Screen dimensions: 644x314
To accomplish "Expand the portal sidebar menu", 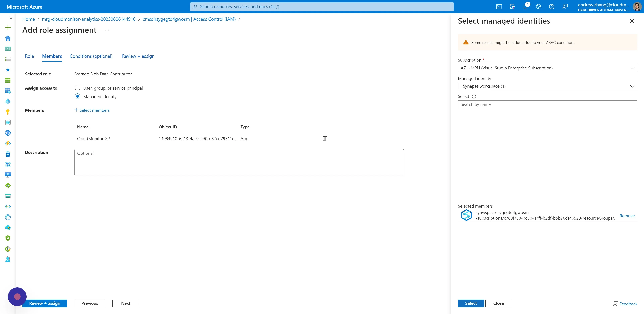I will pyautogui.click(x=11, y=18).
